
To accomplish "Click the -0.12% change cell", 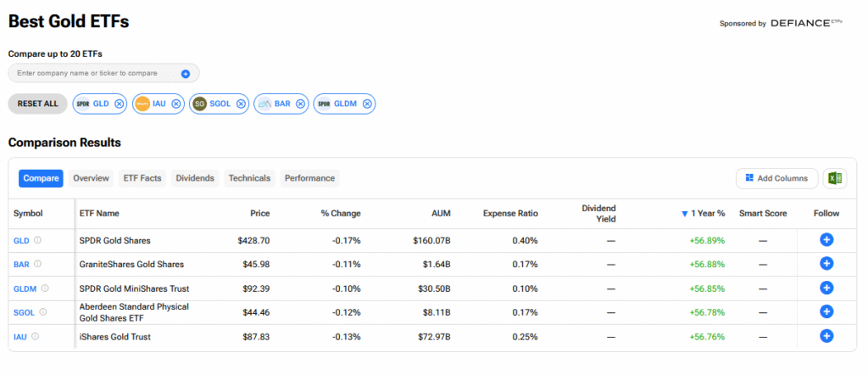I will pyautogui.click(x=348, y=312).
